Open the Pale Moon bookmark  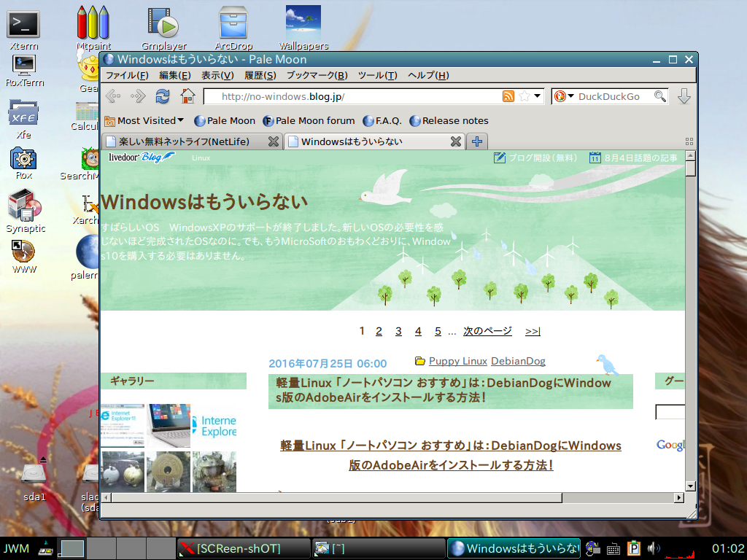coord(225,121)
